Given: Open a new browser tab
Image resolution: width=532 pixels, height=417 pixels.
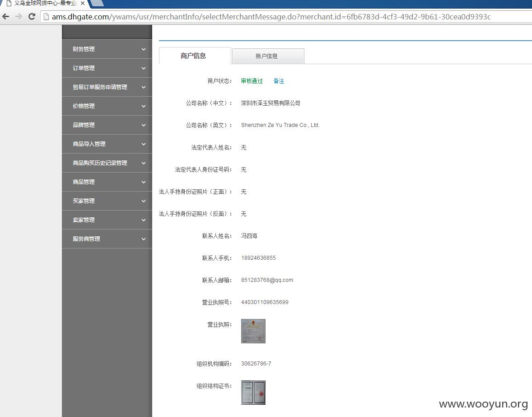Looking at the screenshot, I should [x=97, y=3].
